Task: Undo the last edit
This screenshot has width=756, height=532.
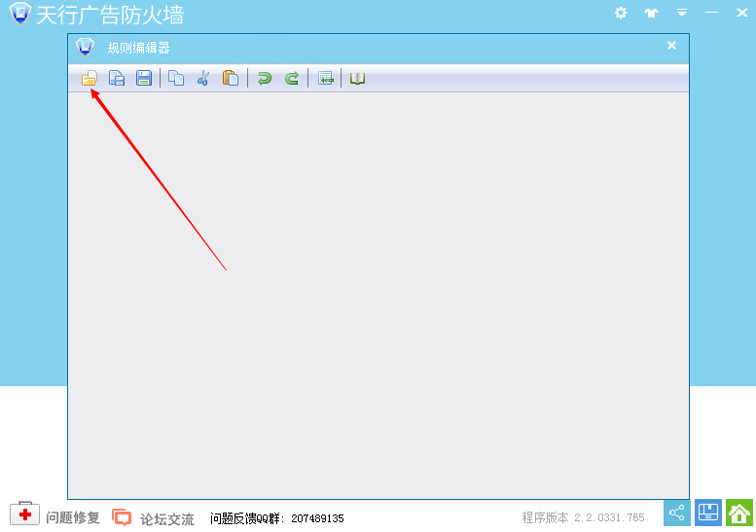Action: [265, 78]
